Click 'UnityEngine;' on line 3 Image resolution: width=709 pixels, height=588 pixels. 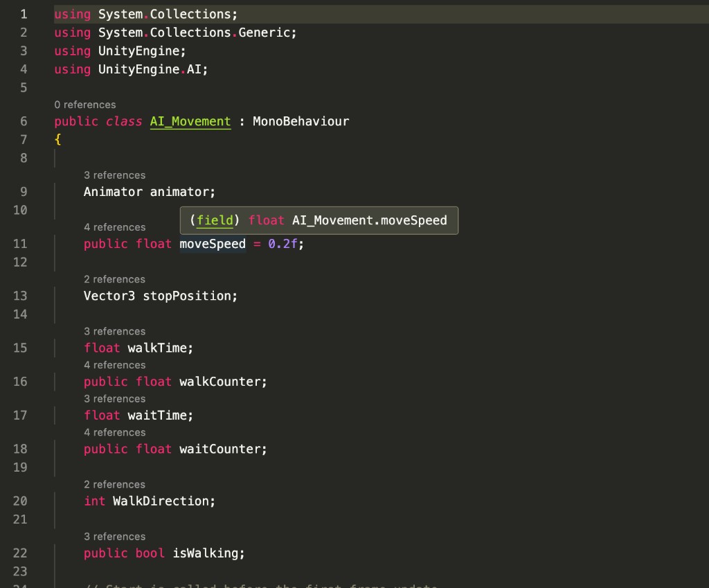point(142,51)
